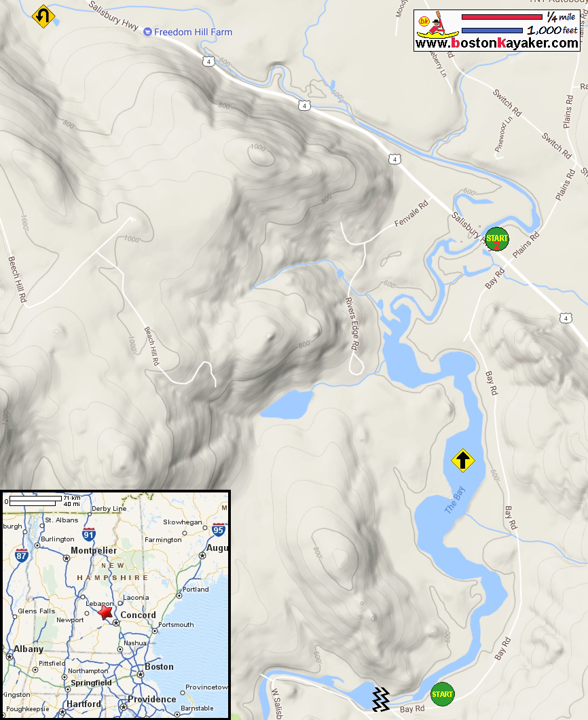Screen dimensions: 588x720
Task: Open the www.bostonkayaker.com link
Action: click(x=496, y=43)
